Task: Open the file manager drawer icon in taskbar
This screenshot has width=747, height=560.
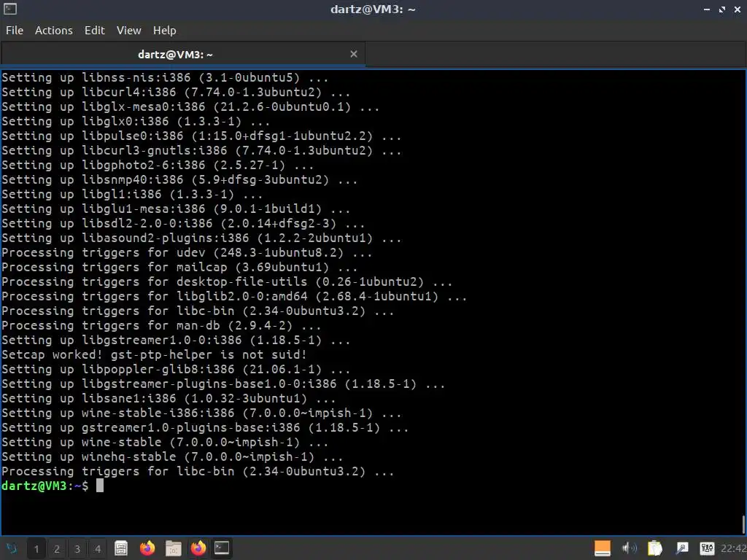Action: coord(121,548)
